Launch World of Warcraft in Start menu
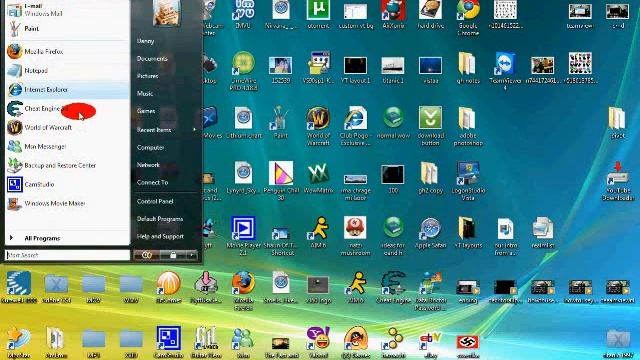The width and height of the screenshot is (640, 360). pos(67,127)
